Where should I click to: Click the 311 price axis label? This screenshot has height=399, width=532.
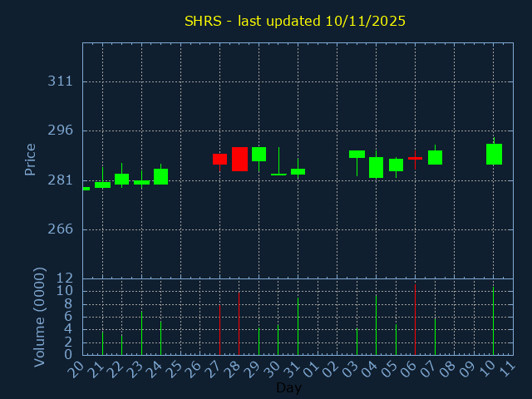61,81
